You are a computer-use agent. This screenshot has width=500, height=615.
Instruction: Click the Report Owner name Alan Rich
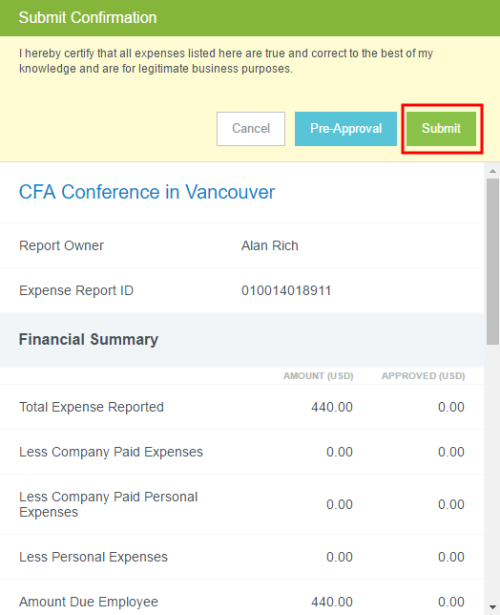point(270,246)
